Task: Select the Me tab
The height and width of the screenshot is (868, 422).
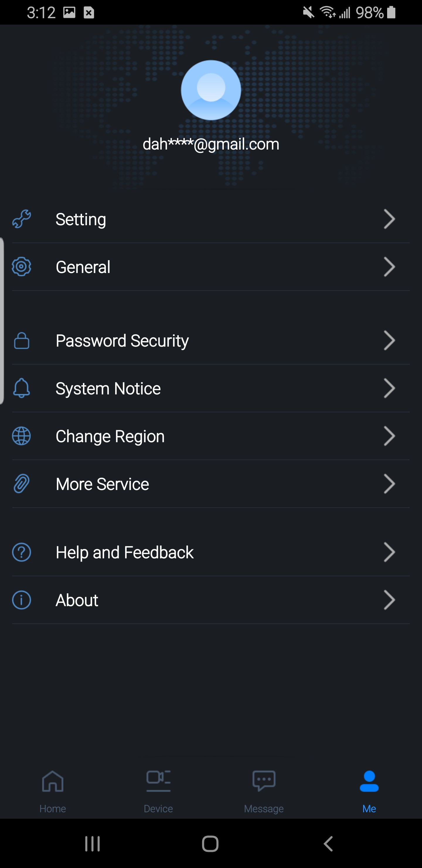Action: pyautogui.click(x=369, y=788)
